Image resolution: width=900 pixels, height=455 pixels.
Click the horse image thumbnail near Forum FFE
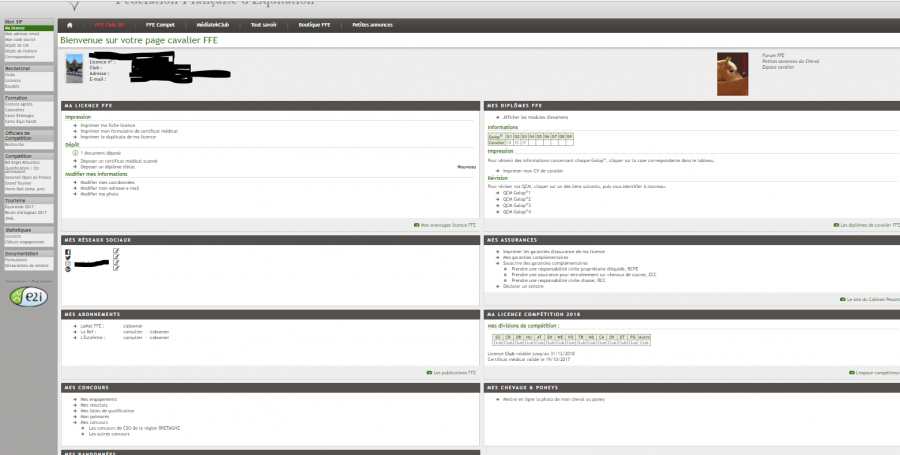coord(732,74)
